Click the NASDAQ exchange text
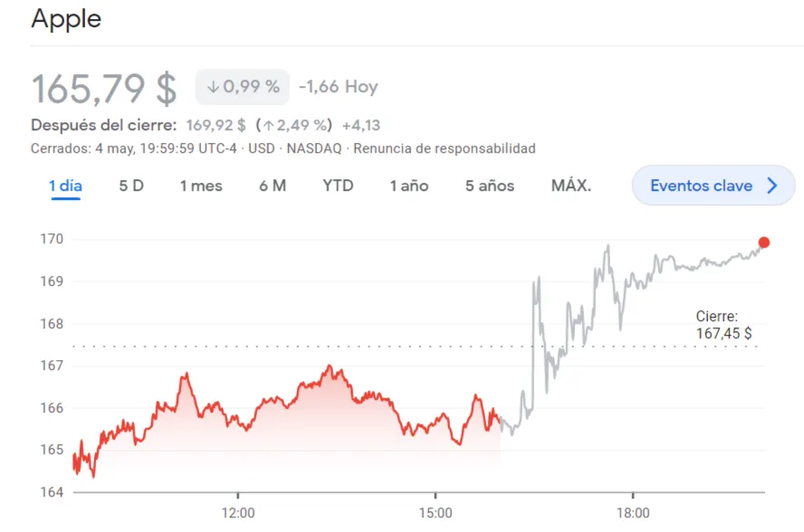 point(318,148)
